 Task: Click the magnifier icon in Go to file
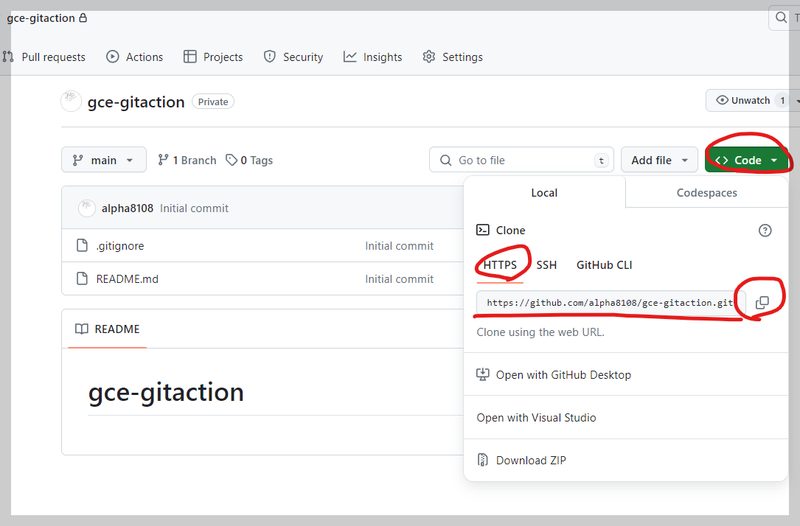445,160
